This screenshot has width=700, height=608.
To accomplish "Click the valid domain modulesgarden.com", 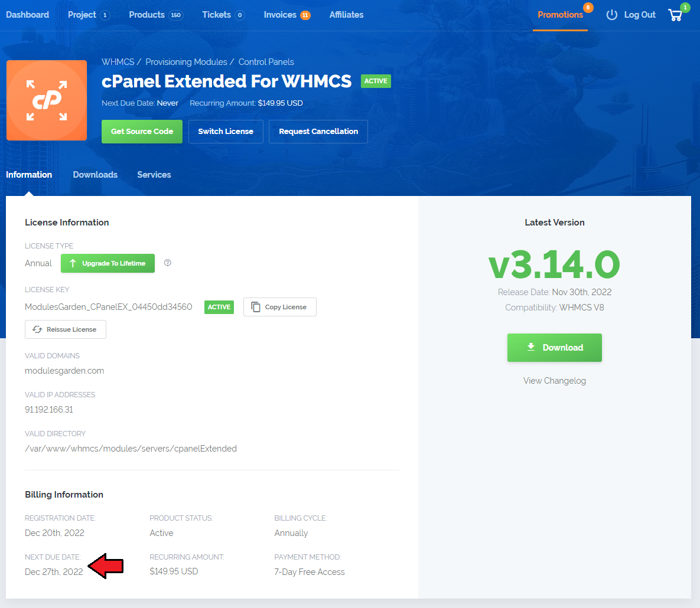I will pyautogui.click(x=64, y=371).
